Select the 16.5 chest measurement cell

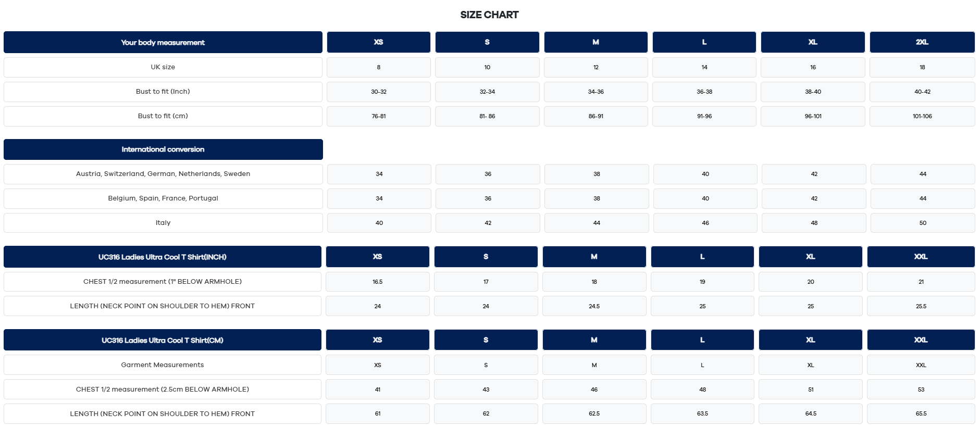[x=377, y=282]
